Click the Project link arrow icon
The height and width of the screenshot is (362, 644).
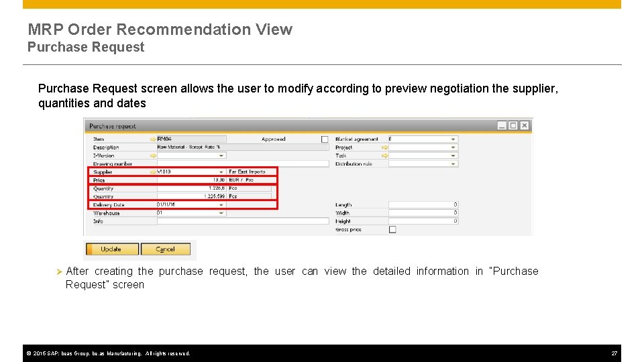point(384,147)
